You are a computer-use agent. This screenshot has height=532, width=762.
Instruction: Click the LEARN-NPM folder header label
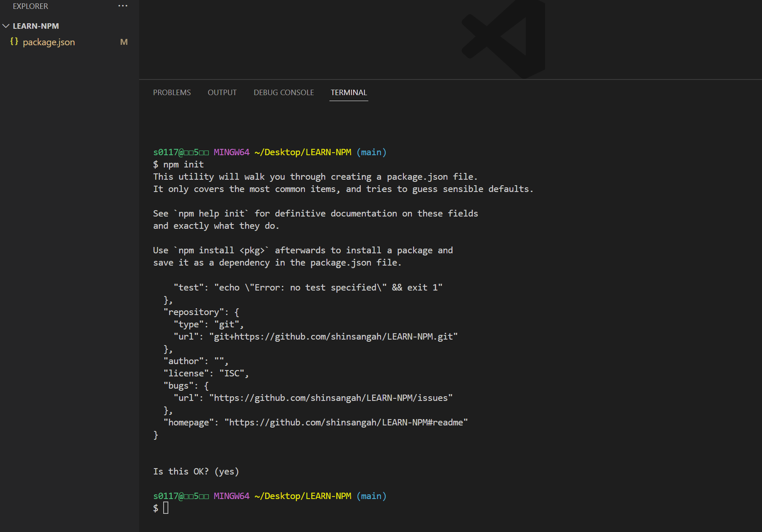click(x=36, y=26)
